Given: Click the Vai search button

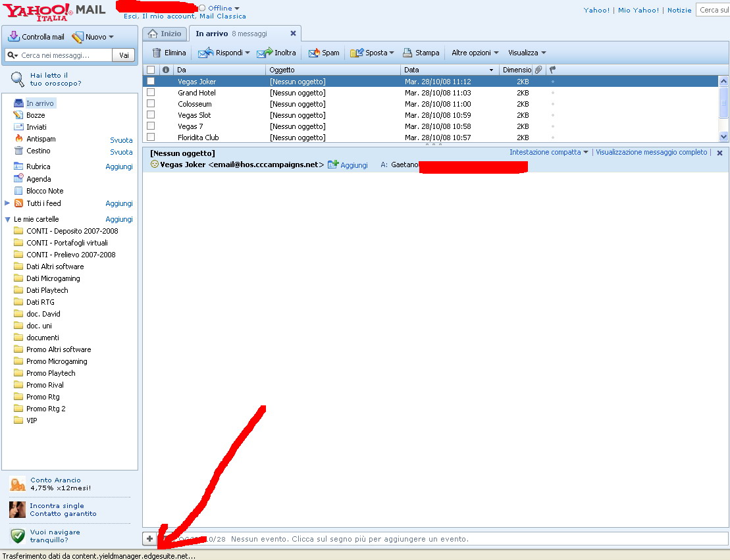Looking at the screenshot, I should coord(124,55).
